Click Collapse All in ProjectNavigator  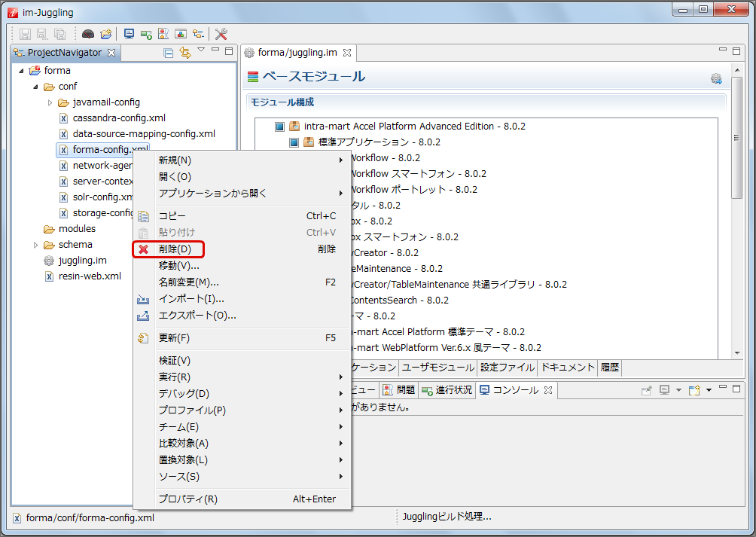[168, 53]
